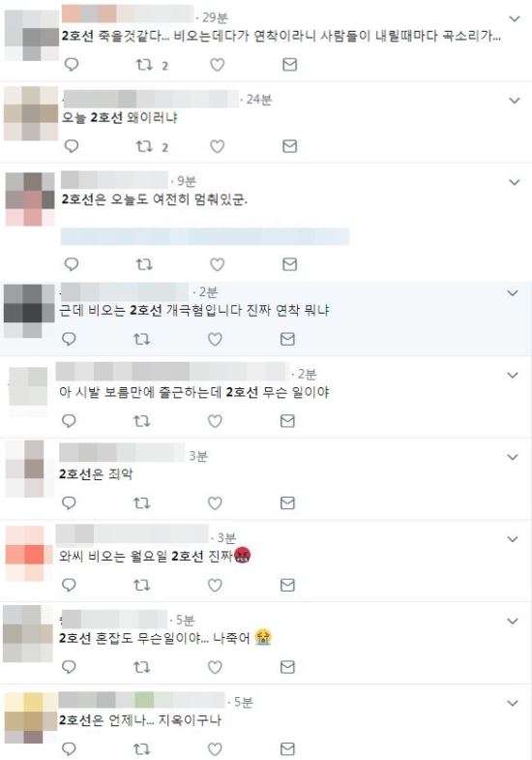Screen dimensions: 532x760
Task: Reply to '2호선은 언제나... 지옥이구나' tweet
Action: [x=70, y=748]
